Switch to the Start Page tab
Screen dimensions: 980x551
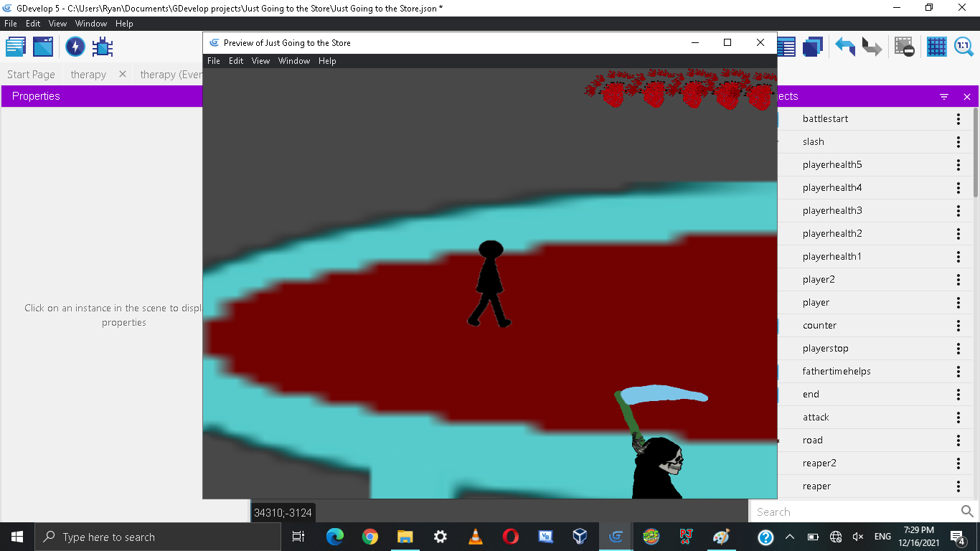pos(31,74)
